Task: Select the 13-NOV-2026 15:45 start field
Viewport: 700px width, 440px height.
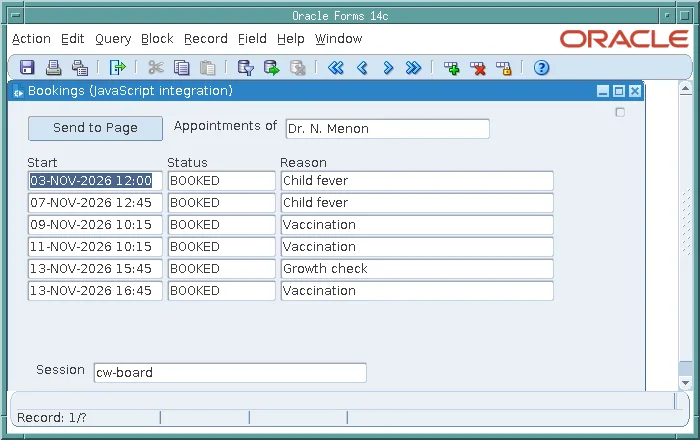Action: [95, 269]
